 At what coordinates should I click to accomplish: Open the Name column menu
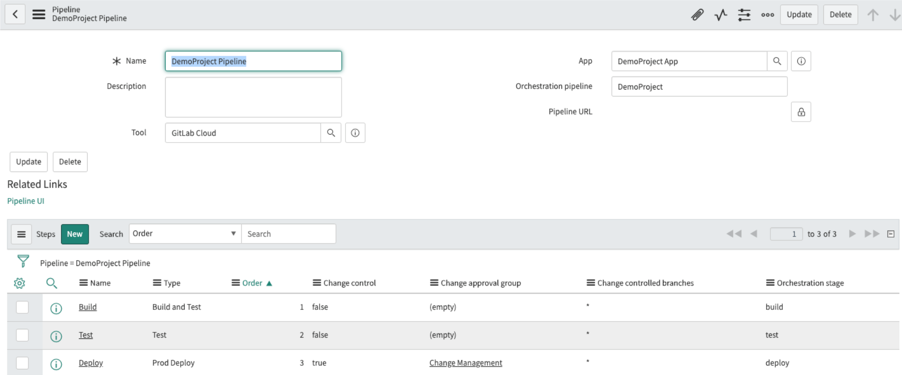83,283
